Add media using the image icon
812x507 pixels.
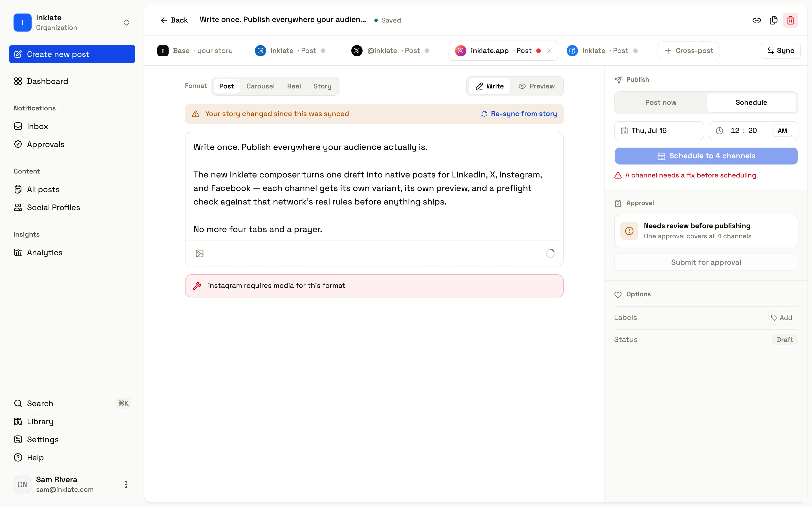point(200,253)
